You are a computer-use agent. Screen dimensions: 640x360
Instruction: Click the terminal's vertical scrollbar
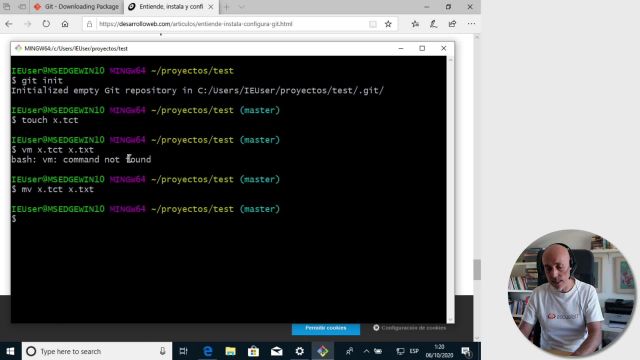tap(451, 189)
